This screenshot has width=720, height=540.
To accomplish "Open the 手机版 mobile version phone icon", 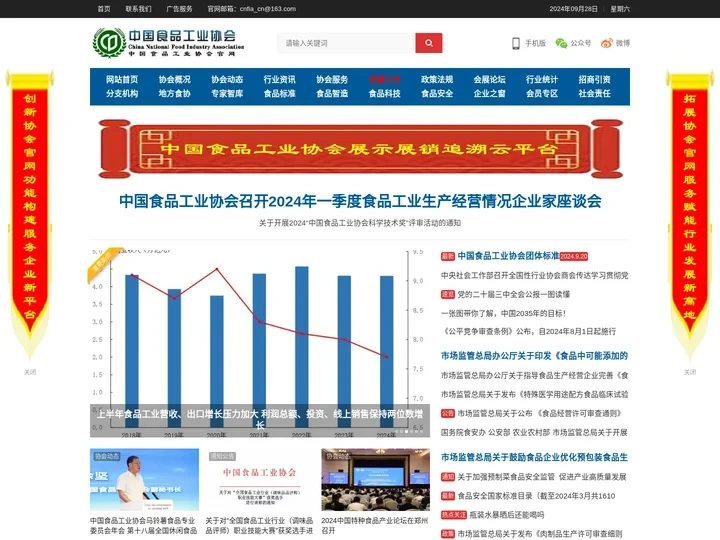I will click(516, 43).
